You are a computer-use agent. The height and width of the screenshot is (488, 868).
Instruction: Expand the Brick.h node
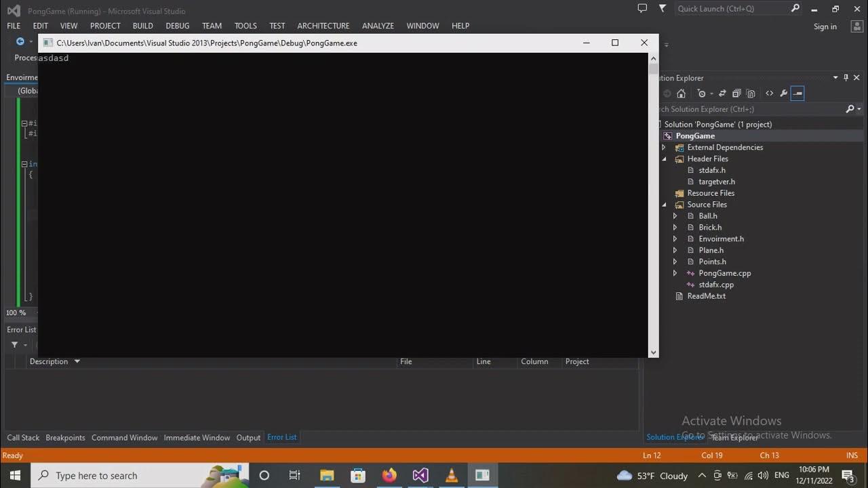675,228
